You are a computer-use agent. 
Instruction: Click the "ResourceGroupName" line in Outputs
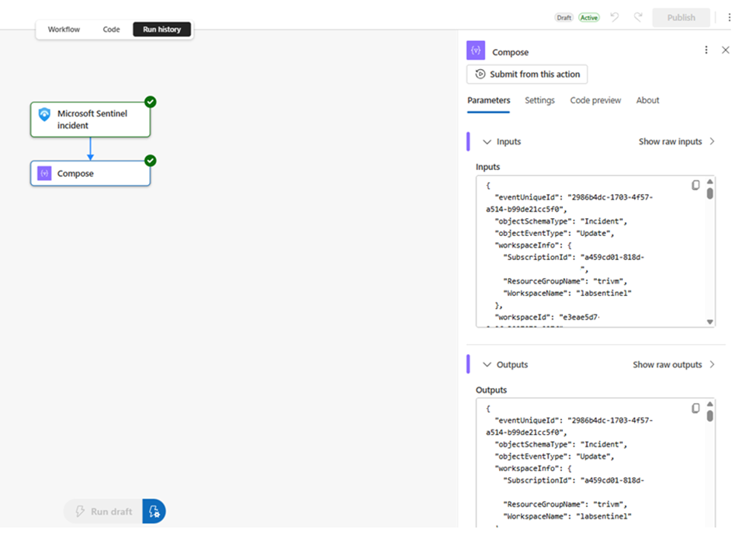click(565, 505)
